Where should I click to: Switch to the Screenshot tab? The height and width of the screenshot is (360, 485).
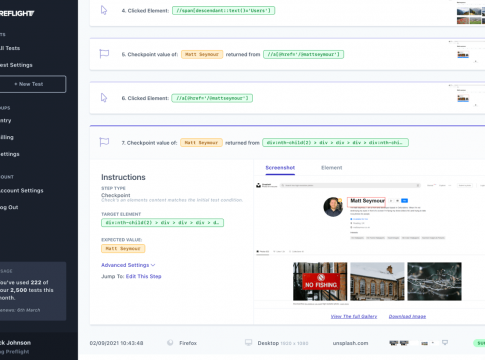[280, 168]
